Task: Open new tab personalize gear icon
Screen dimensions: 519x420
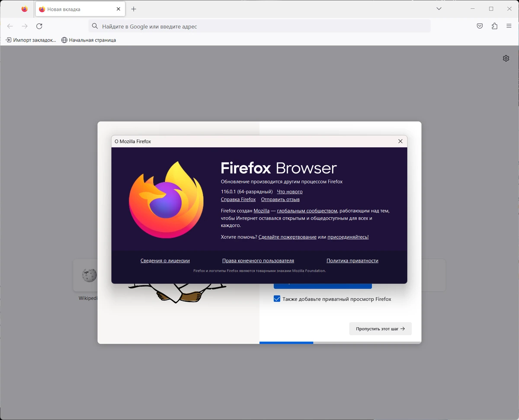Action: (506, 58)
